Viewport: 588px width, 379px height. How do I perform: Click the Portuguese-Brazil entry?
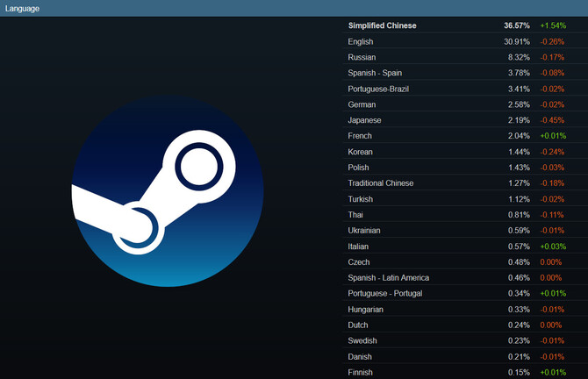tap(465, 89)
